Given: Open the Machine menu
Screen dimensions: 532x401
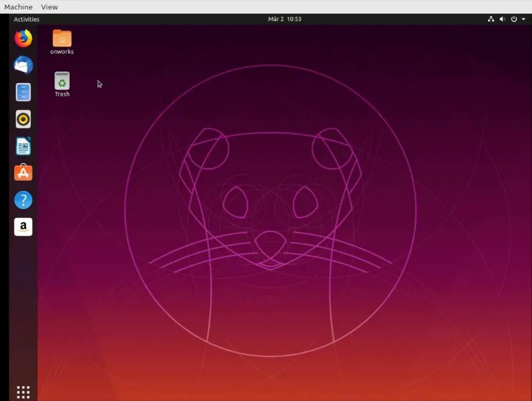Looking at the screenshot, I should tap(18, 7).
